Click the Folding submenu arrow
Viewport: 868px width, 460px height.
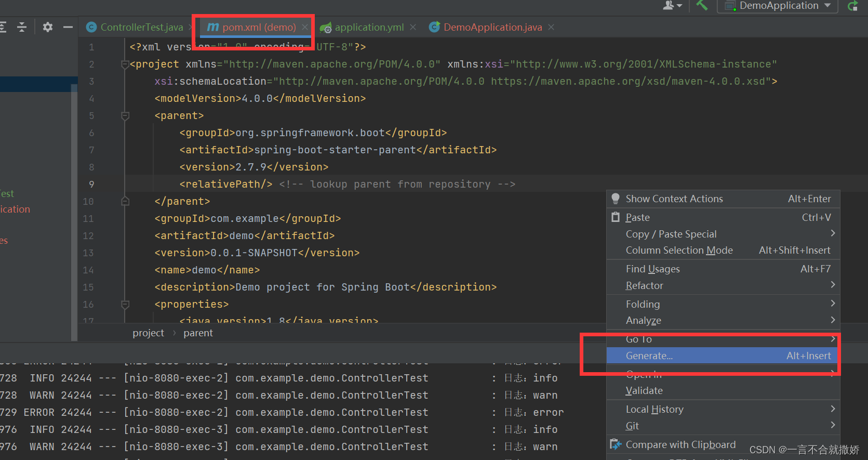(833, 303)
